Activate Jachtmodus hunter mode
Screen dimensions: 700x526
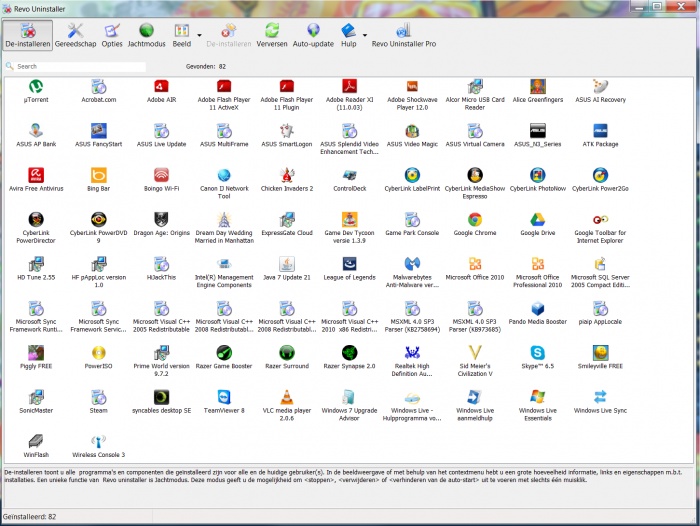(x=146, y=35)
